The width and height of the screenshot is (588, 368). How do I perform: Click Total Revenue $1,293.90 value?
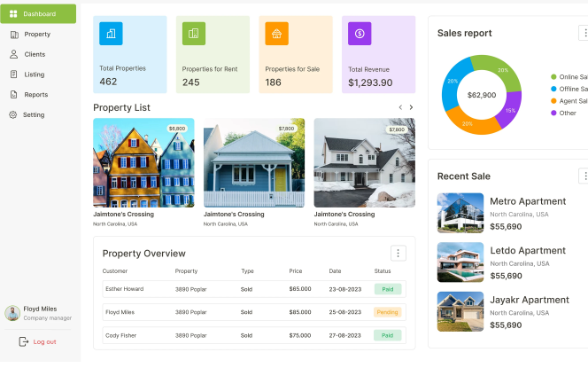click(x=370, y=82)
